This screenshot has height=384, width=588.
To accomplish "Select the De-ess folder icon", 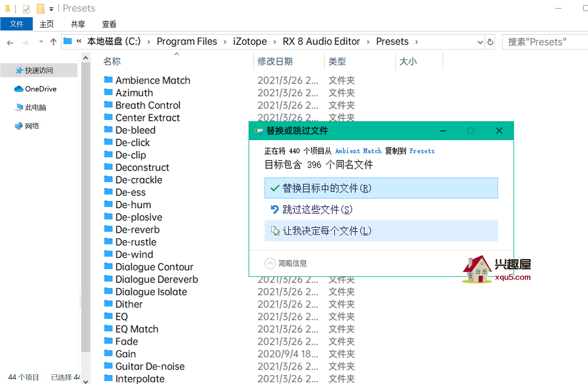I will 108,191.
